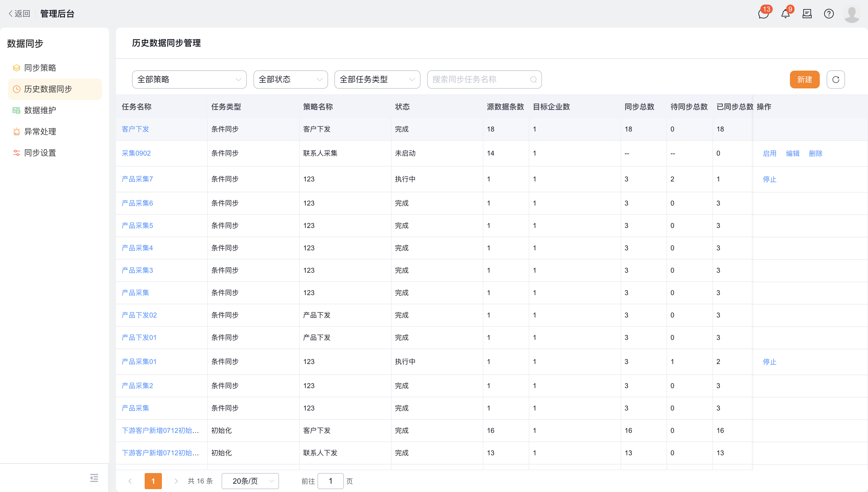The width and height of the screenshot is (868, 492).
Task: Click 删除 for task 采集0902
Action: pyautogui.click(x=815, y=153)
